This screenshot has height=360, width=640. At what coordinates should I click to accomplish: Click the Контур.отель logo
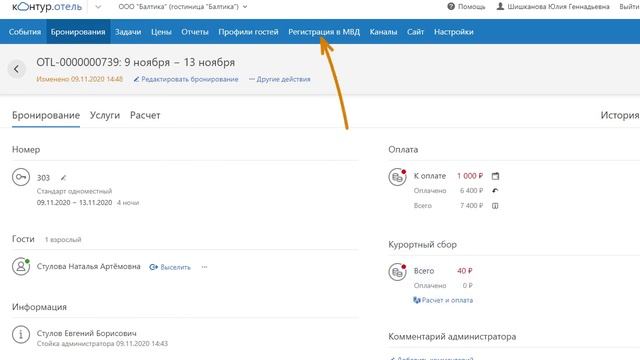pyautogui.click(x=47, y=7)
